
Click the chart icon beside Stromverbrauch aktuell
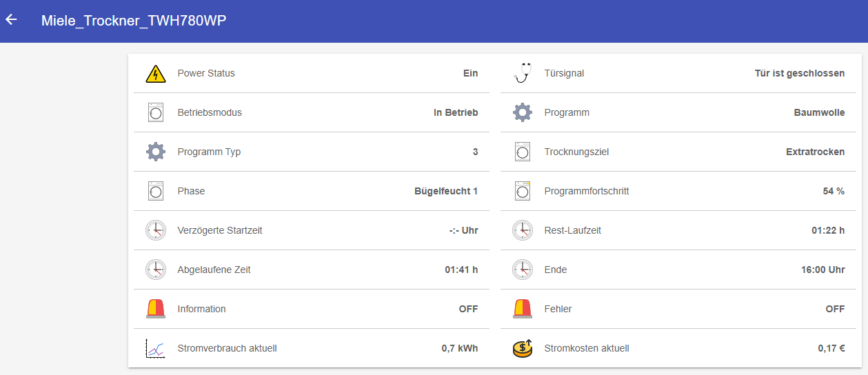(156, 348)
